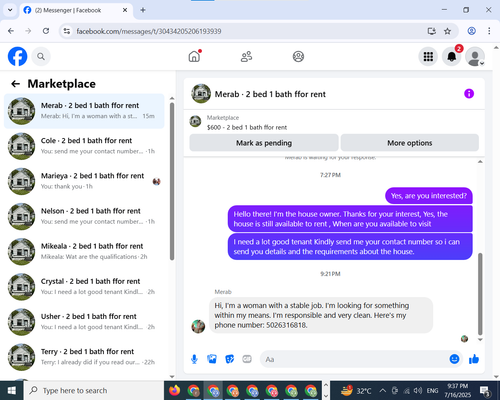Open volume control in system tray

tap(417, 390)
